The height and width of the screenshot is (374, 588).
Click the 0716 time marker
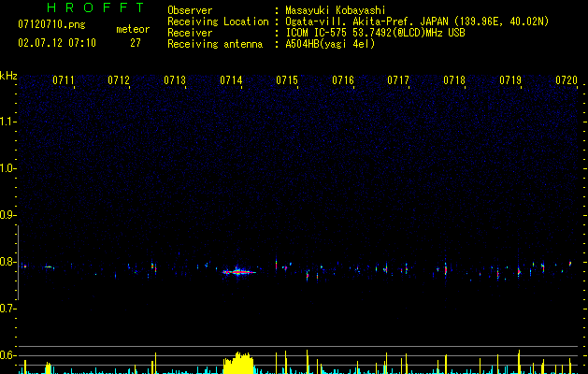point(343,80)
